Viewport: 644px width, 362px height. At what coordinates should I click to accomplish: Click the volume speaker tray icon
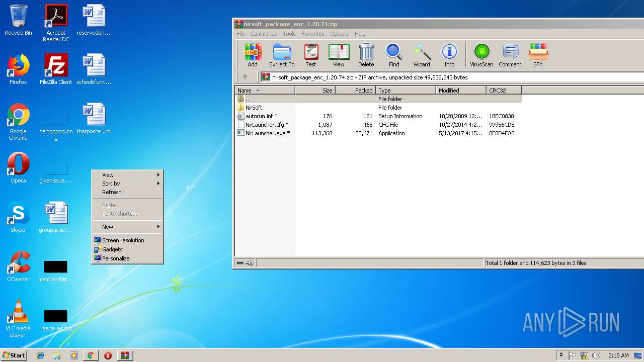[596, 355]
